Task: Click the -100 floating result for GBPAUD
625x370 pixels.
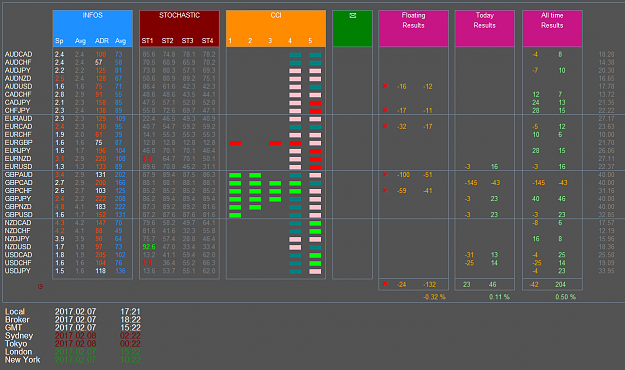Action: tap(403, 174)
